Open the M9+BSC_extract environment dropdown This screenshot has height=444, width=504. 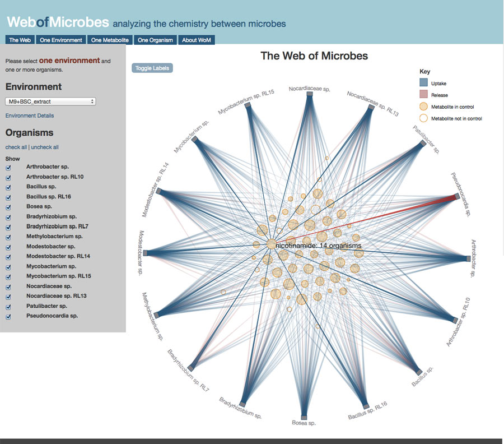tap(50, 101)
